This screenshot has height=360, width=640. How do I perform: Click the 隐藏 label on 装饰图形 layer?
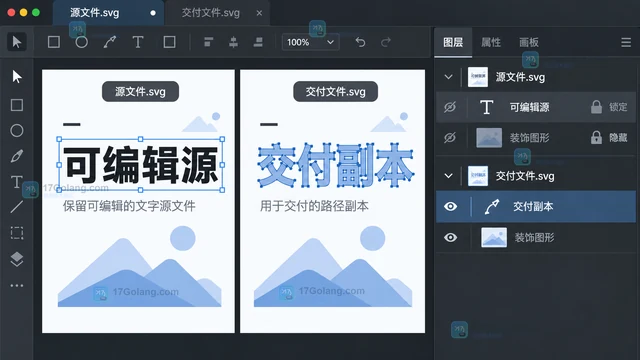tap(618, 138)
